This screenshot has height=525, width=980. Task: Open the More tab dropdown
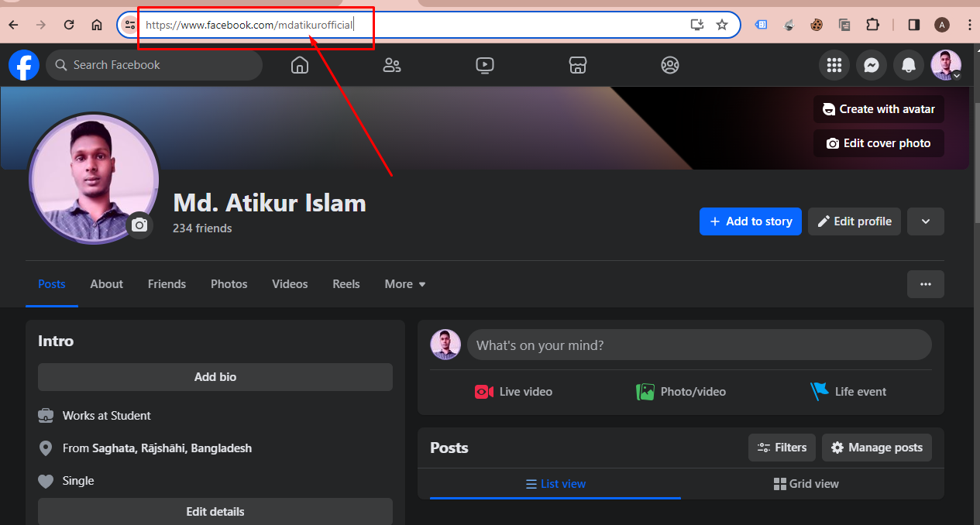pyautogui.click(x=405, y=284)
